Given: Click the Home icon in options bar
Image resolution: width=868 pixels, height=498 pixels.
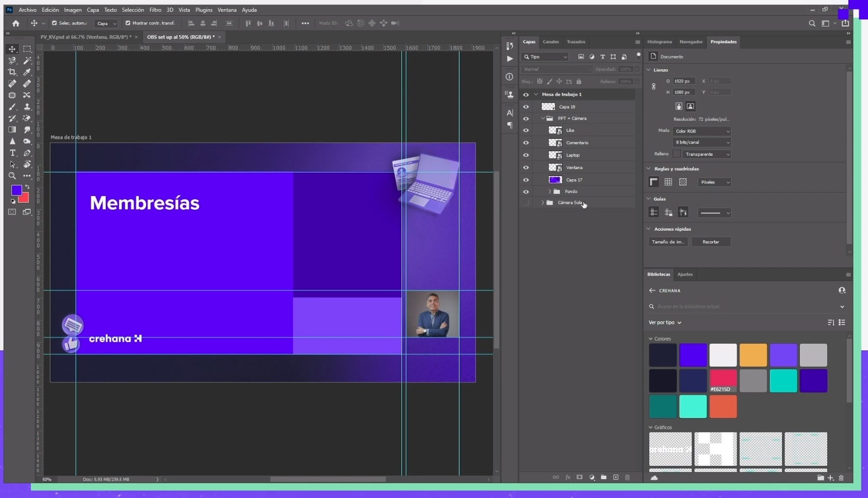Looking at the screenshot, I should 16,23.
